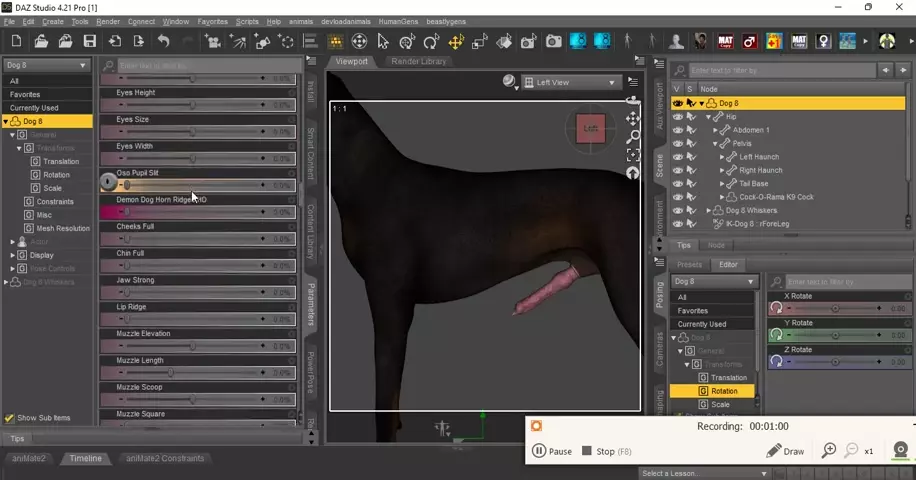
Task: Open the Render menu
Action: (108, 21)
